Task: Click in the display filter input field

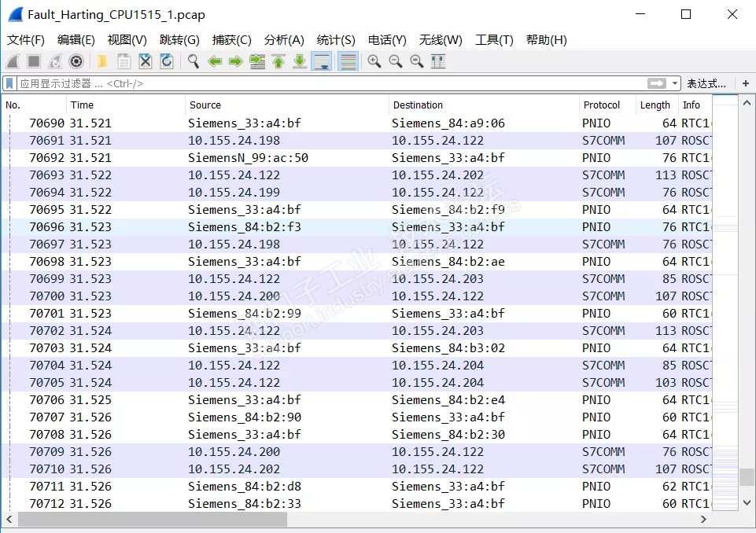Action: click(x=315, y=83)
